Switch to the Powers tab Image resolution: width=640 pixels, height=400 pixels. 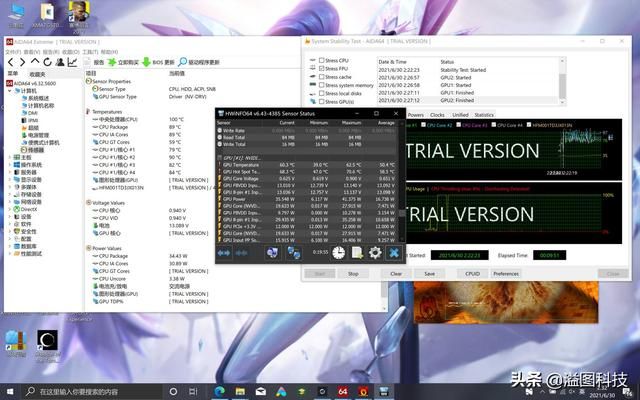tap(415, 115)
